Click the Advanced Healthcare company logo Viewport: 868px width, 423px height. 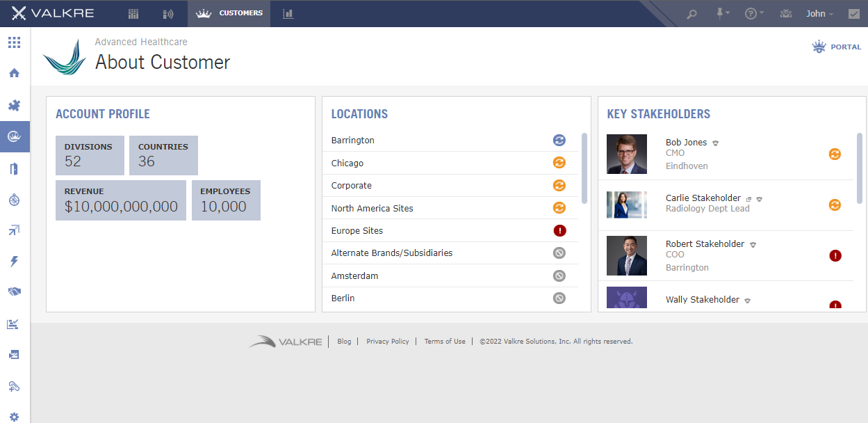click(x=65, y=57)
